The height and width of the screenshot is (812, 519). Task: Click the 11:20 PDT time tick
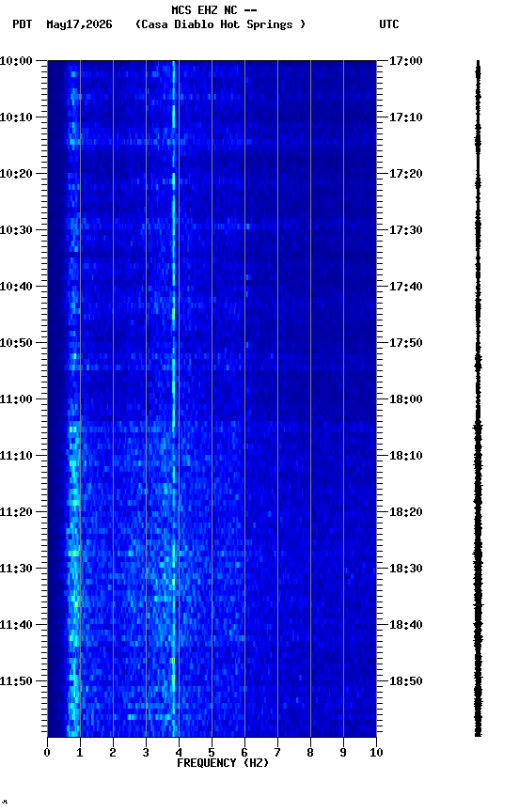[x=16, y=512]
